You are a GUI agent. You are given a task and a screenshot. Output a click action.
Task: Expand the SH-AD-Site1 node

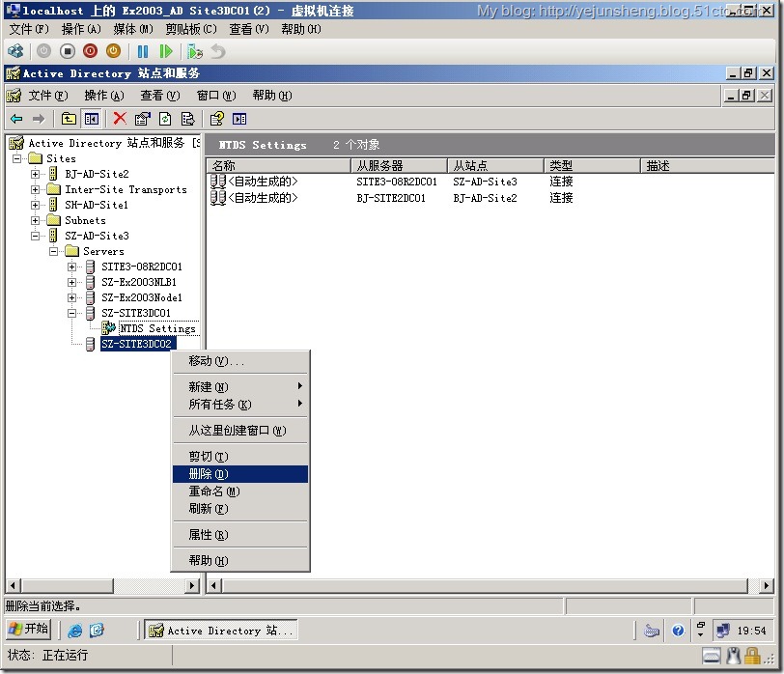pyautogui.click(x=35, y=205)
